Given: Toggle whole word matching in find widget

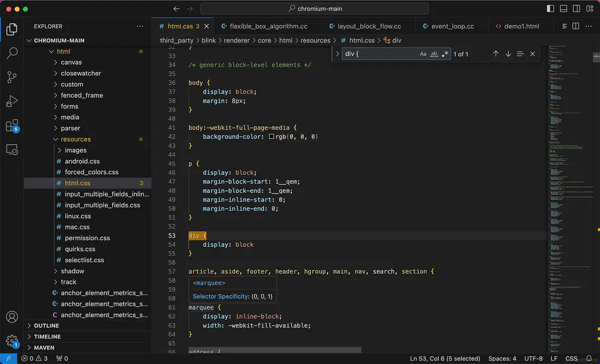Looking at the screenshot, I should point(433,53).
